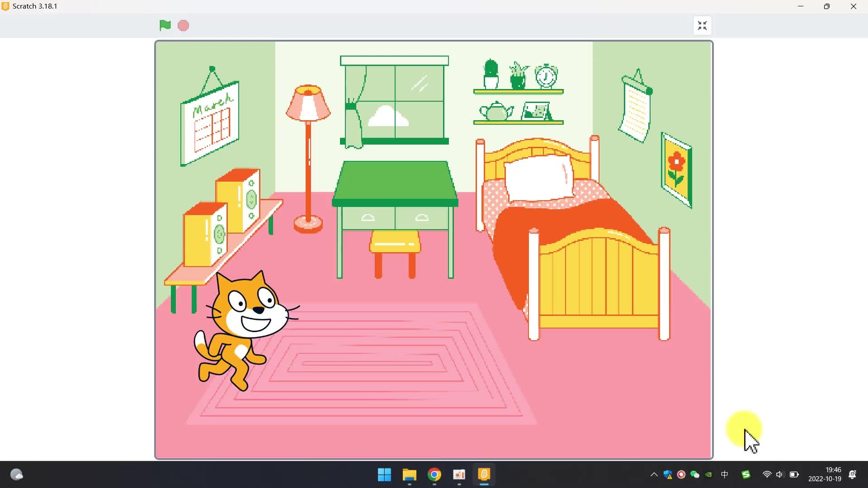Click the red stop button
This screenshot has width=868, height=488.
pos(183,26)
